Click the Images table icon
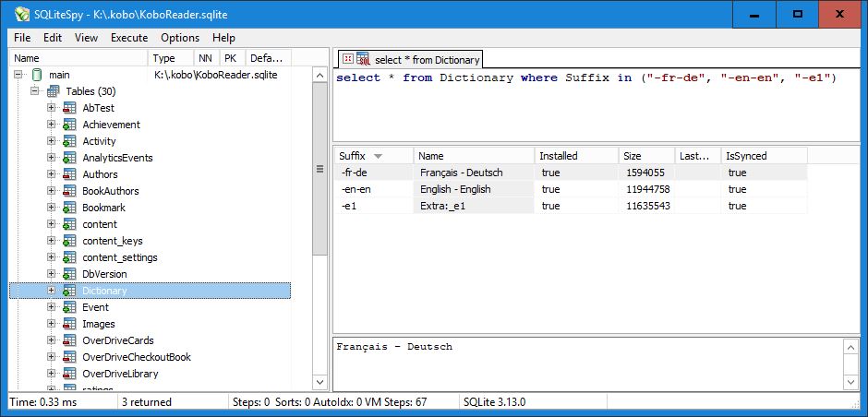The width and height of the screenshot is (868, 417). [x=69, y=324]
